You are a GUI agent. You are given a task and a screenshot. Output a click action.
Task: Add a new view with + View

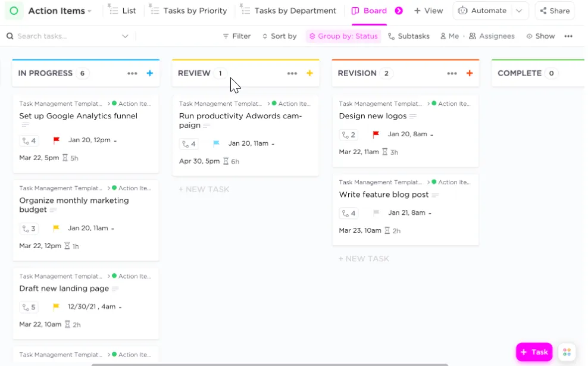[x=429, y=11]
